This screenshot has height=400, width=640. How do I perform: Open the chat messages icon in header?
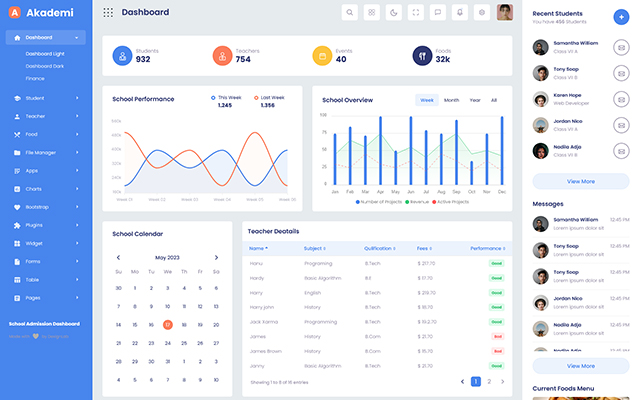tap(437, 13)
